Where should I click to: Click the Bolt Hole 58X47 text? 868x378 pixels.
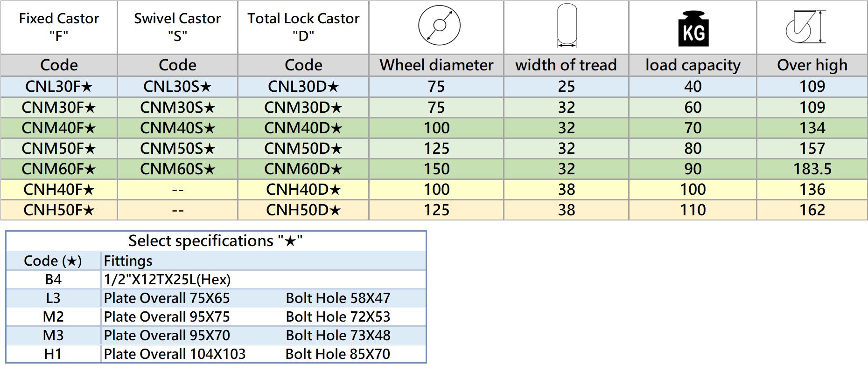click(338, 298)
